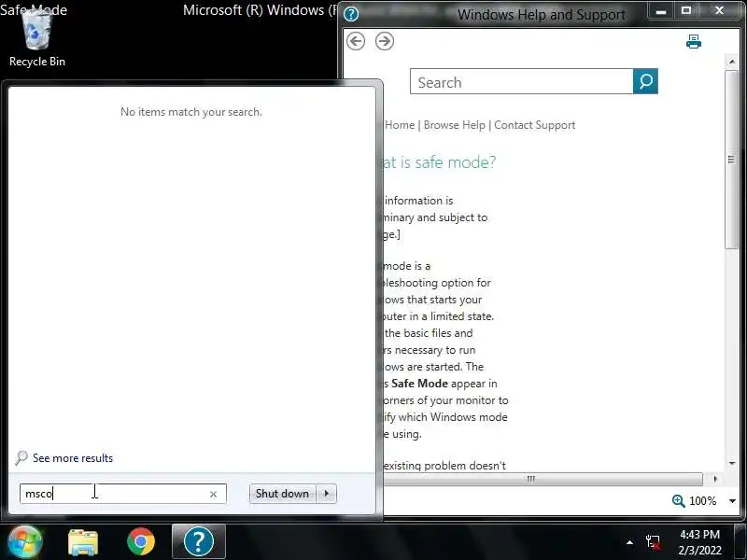Click the 'at is safe mode?' heading

439,162
